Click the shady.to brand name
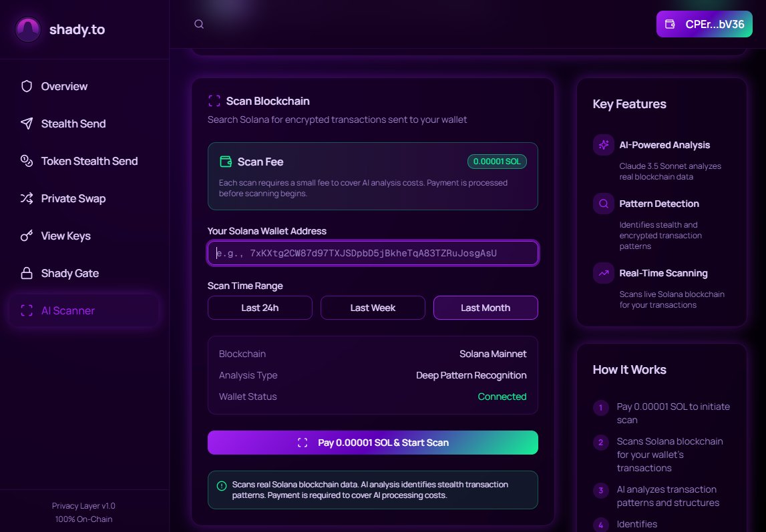The image size is (766, 532). point(77,29)
